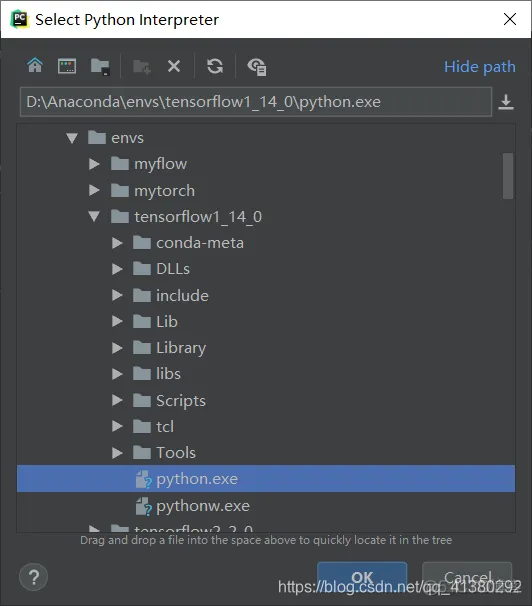The image size is (532, 606).
Task: Jump to the Desktop directory icon
Action: click(x=67, y=66)
